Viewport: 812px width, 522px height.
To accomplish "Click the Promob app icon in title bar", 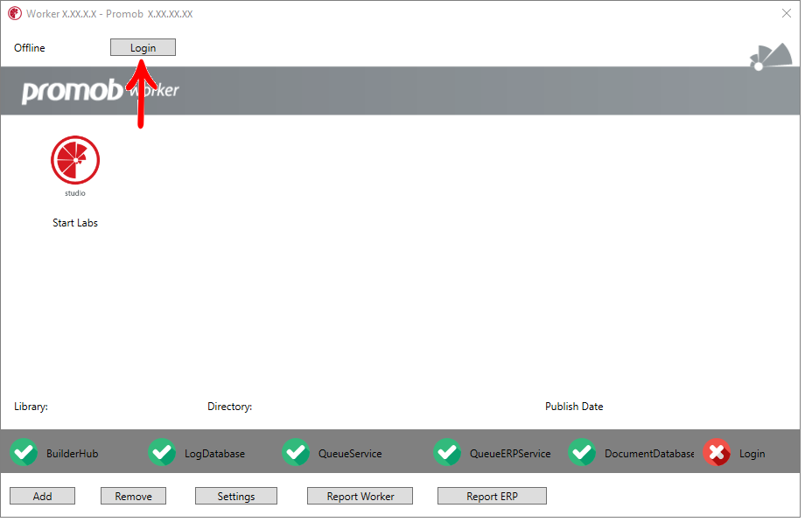I will click(x=15, y=13).
